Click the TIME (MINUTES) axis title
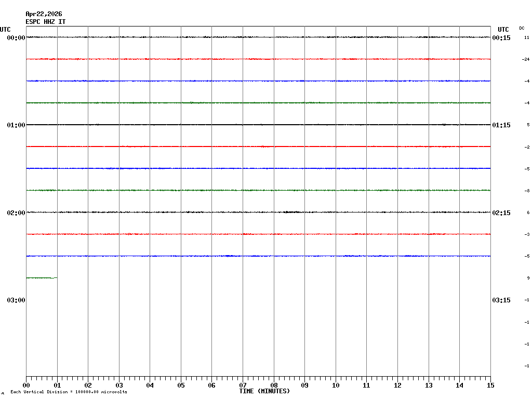The width and height of the screenshot is (532, 399). pyautogui.click(x=264, y=391)
